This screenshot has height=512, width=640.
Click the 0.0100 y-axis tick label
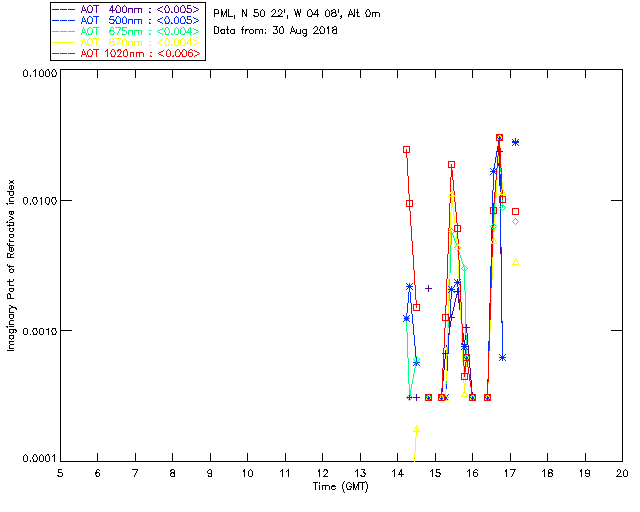point(40,201)
